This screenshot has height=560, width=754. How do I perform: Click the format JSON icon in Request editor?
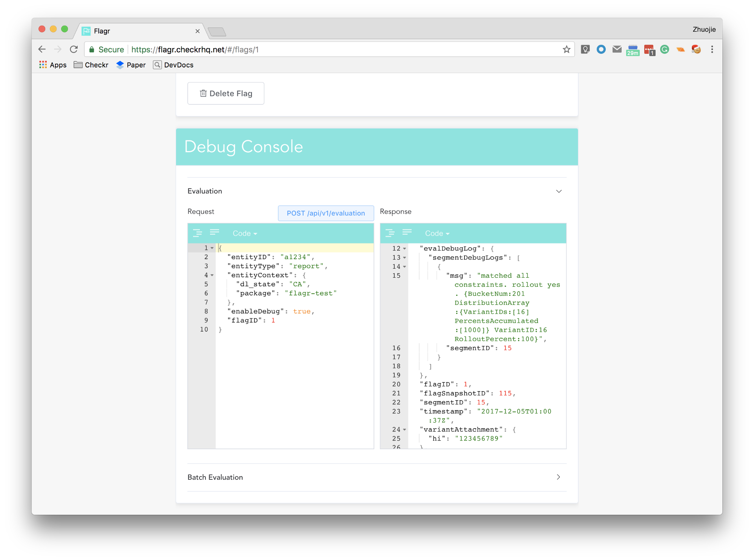click(x=197, y=233)
